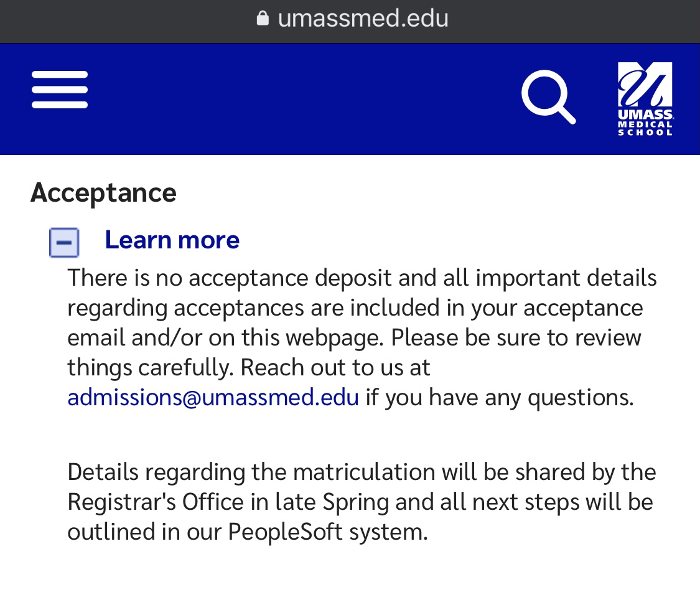Screen dimensions: 700x592
Task: Click the stylized U emblem in the logo
Action: pyautogui.click(x=645, y=85)
